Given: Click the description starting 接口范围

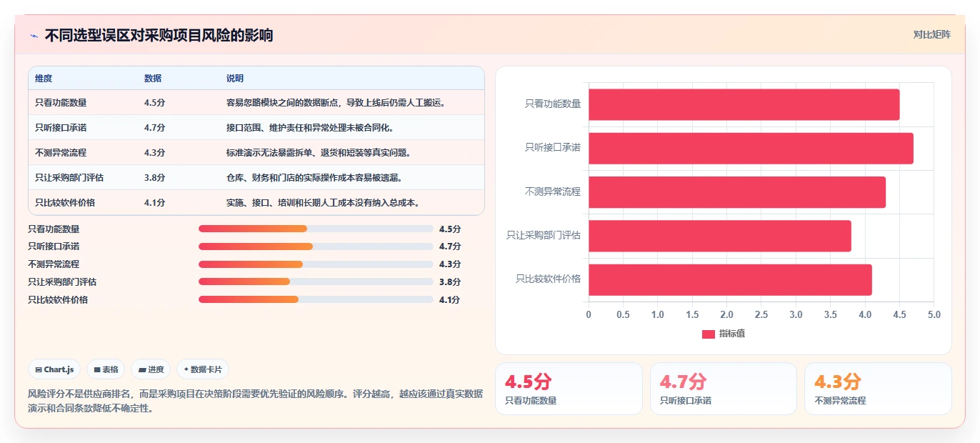Looking at the screenshot, I should [310, 128].
